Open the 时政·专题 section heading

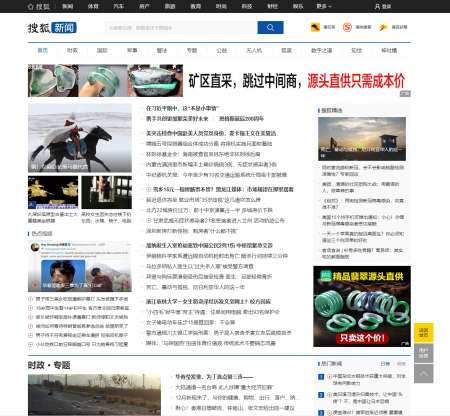pos(49,365)
